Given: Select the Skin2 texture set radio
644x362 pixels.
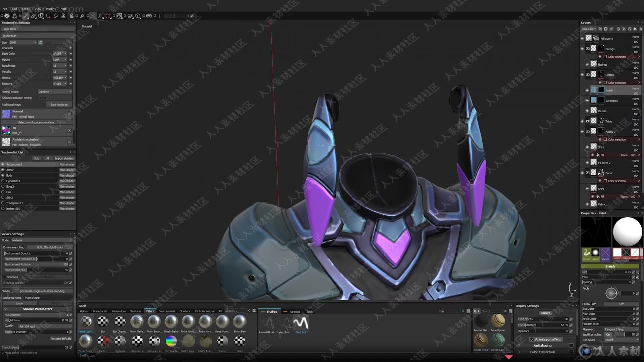Looking at the screenshot, I should pyautogui.click(x=3, y=197).
